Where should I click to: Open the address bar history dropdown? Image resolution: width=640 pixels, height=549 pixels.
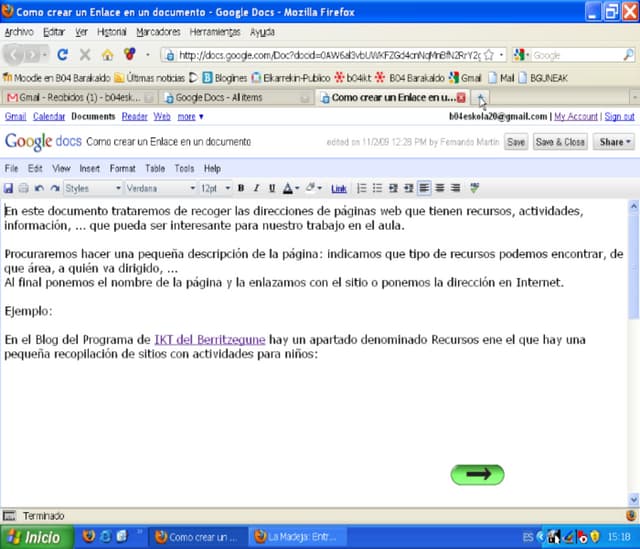501,55
